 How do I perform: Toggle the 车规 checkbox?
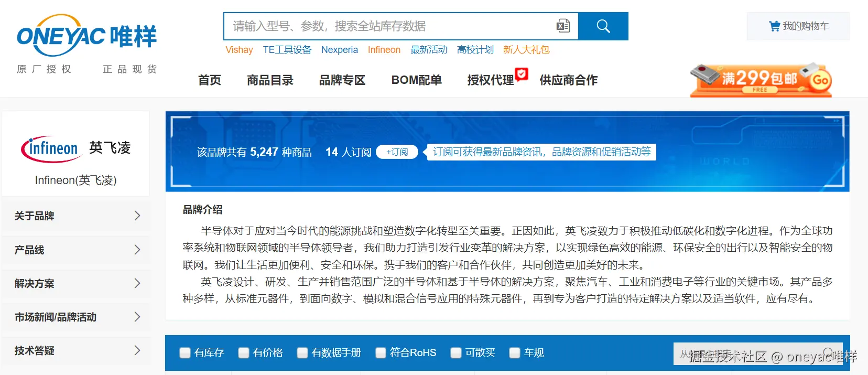pos(515,353)
